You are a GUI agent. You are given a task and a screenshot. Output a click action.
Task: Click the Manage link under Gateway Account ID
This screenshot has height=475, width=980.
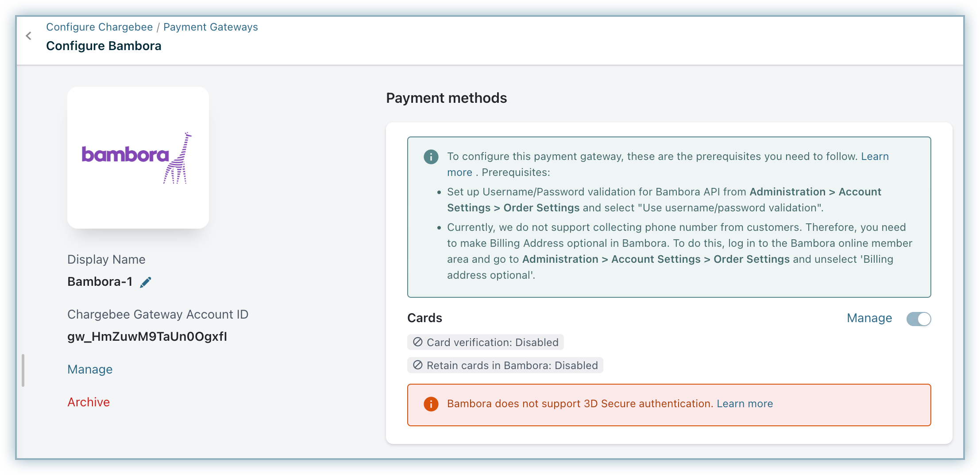pyautogui.click(x=90, y=370)
